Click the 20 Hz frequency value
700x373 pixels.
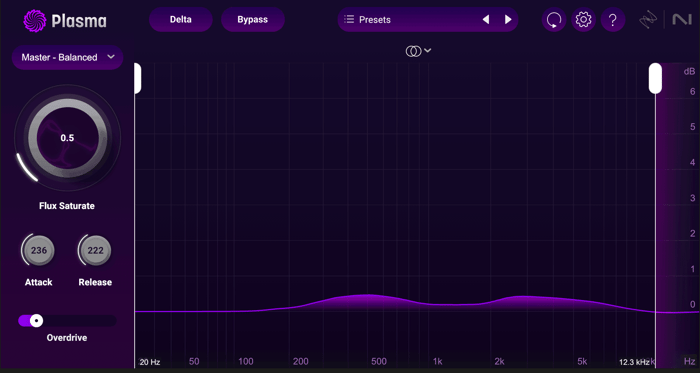click(150, 362)
